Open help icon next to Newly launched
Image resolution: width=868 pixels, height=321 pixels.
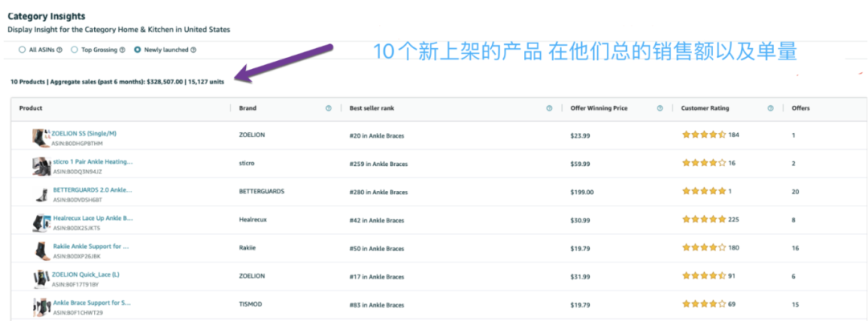(193, 50)
